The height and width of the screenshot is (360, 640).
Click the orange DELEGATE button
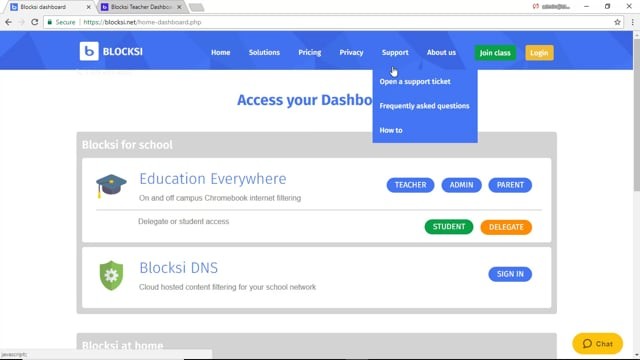(x=506, y=227)
